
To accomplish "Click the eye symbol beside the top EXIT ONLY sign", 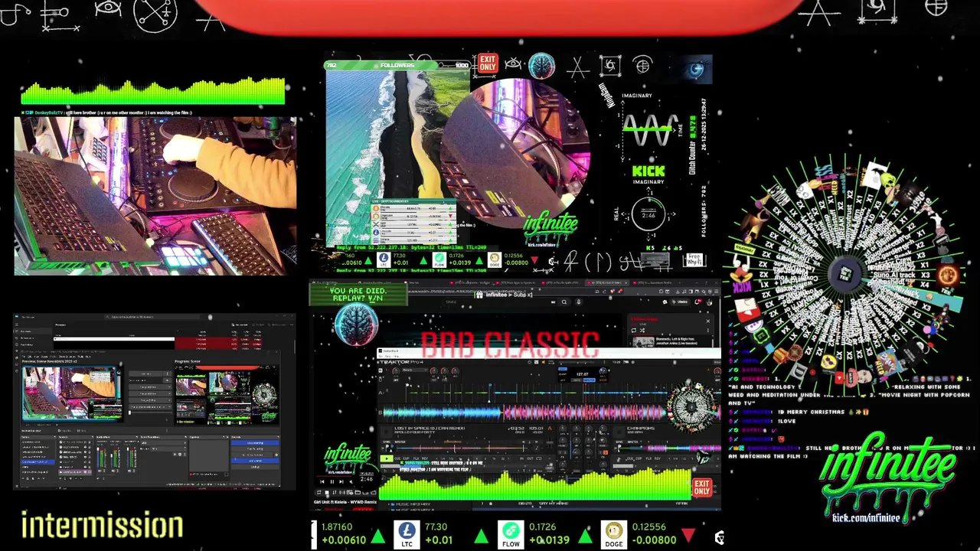I will 514,64.
